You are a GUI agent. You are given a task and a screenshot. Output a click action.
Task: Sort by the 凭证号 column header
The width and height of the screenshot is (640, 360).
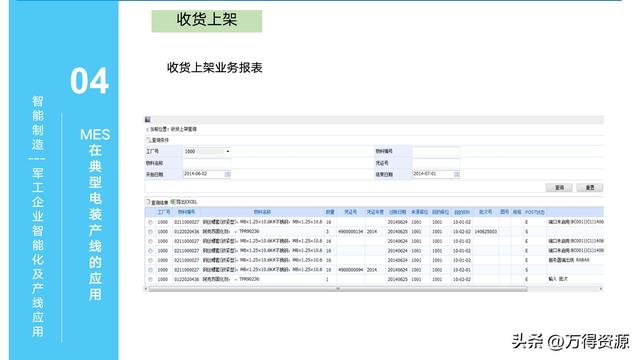350,212
